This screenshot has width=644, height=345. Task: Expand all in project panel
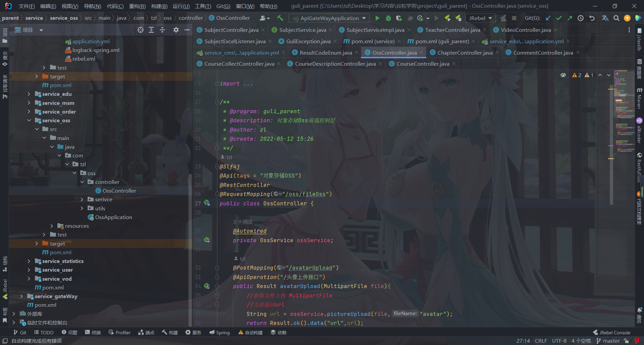coord(151,30)
